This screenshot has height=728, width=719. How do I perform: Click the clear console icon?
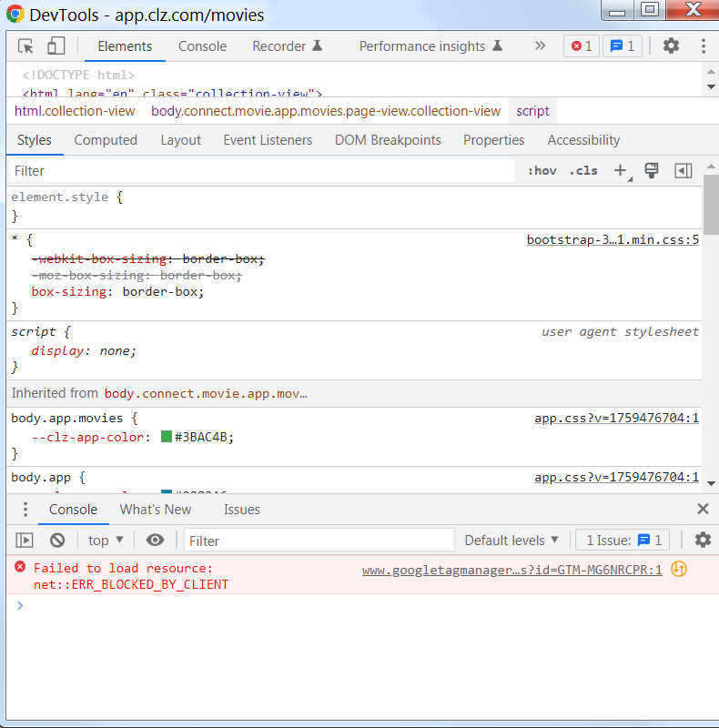57,541
